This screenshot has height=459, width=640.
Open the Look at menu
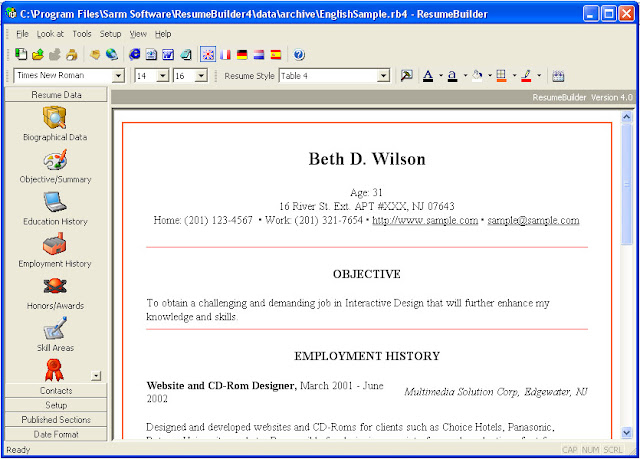(50, 34)
